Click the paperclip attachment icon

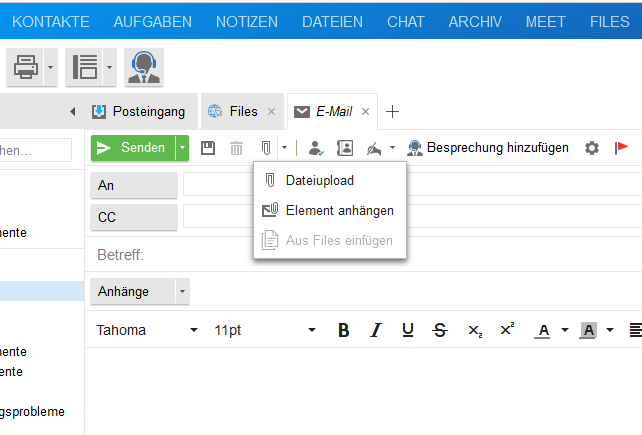coord(266,148)
